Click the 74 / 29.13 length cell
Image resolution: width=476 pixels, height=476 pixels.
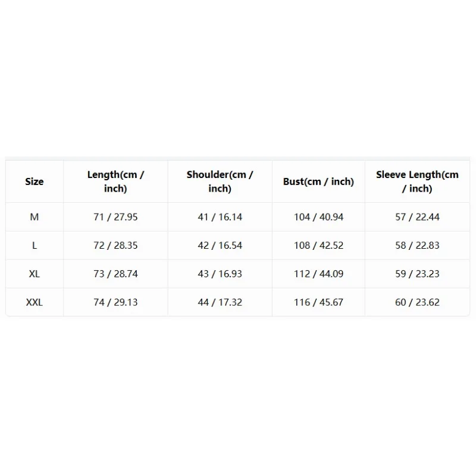[115, 302]
